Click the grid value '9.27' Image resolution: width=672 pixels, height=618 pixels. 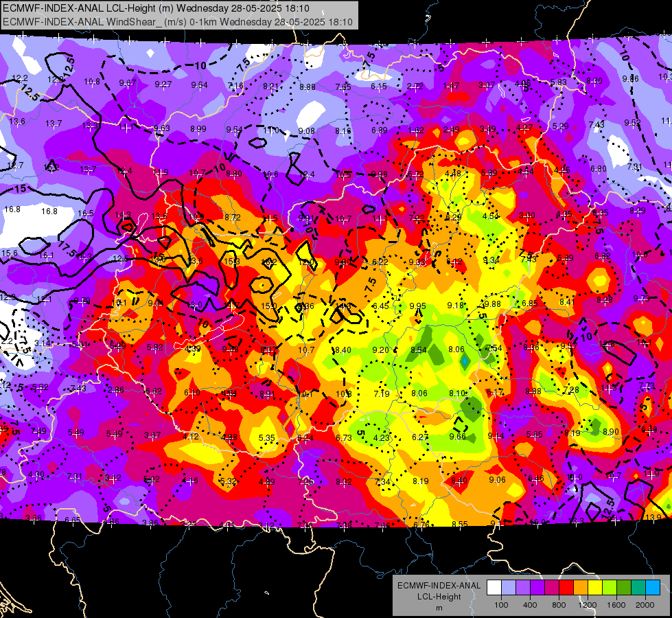pyautogui.click(x=163, y=84)
